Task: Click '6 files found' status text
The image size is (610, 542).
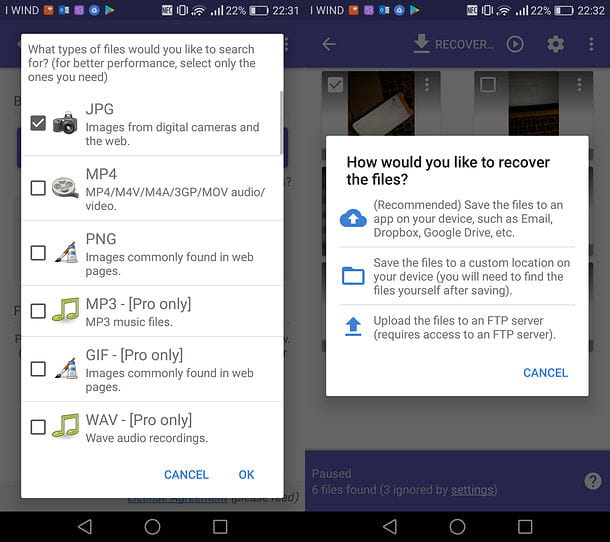Action: (x=344, y=490)
